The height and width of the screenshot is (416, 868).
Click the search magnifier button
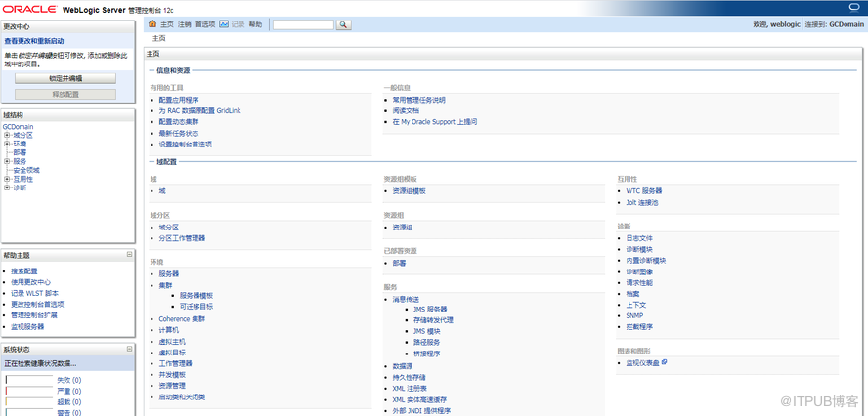(344, 24)
